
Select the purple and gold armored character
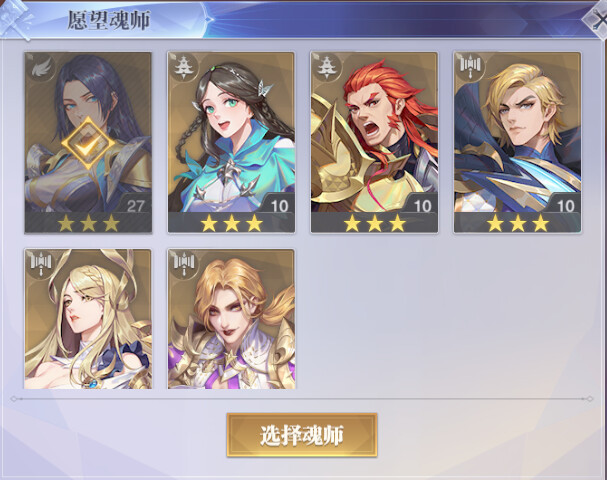(x=231, y=319)
